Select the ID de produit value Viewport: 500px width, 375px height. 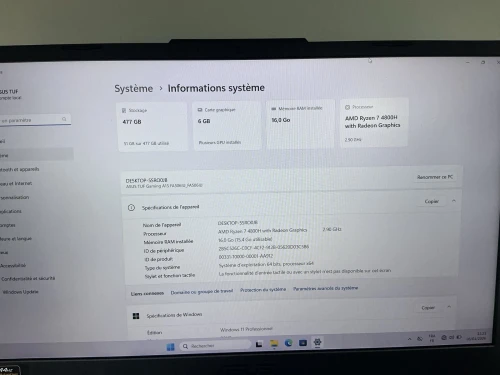[x=246, y=256]
